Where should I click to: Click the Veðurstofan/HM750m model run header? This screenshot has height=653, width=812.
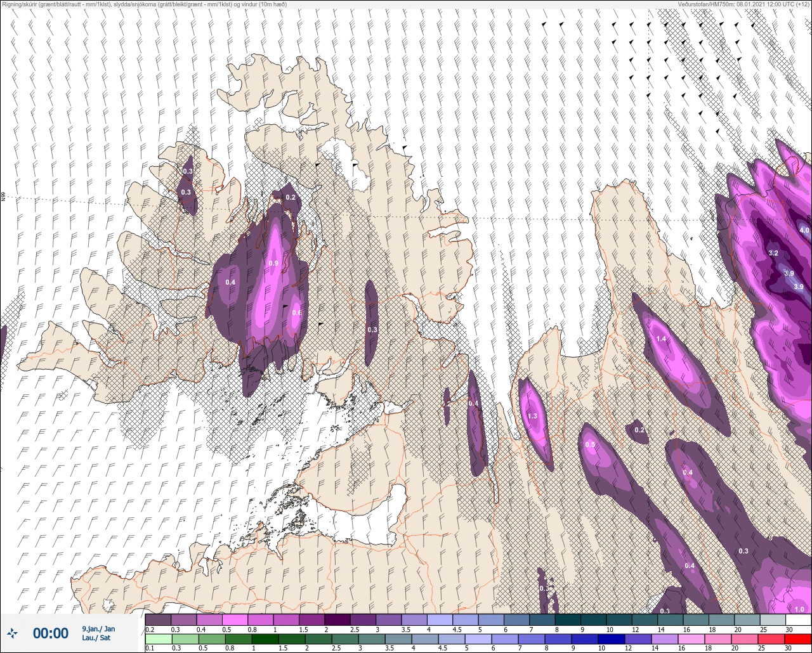click(x=743, y=4)
